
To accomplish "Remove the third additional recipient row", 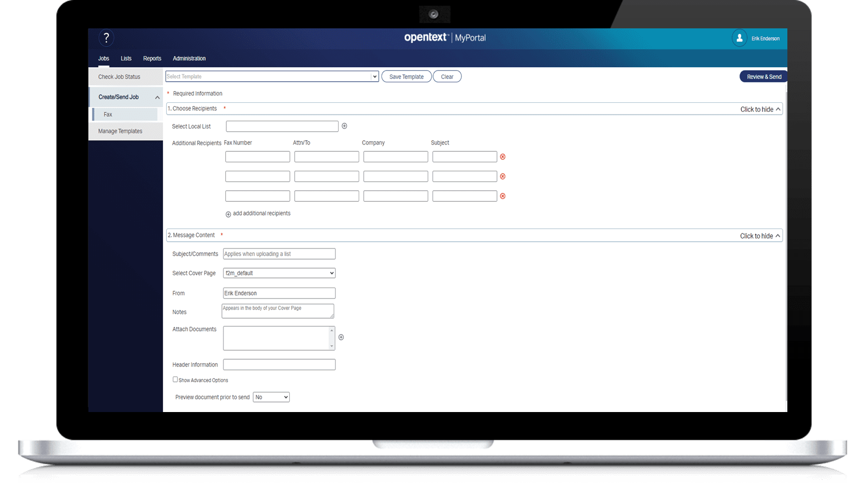I will point(503,196).
